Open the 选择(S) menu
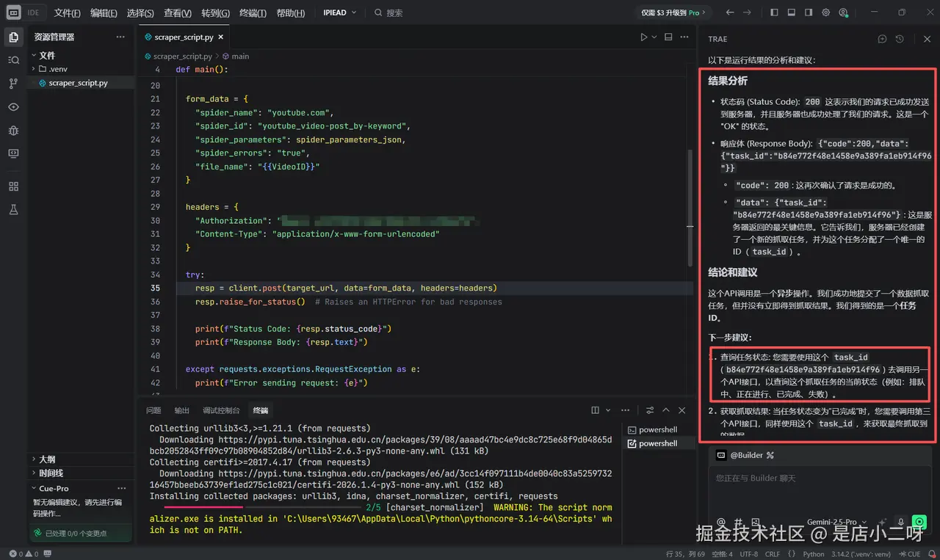The width and height of the screenshot is (940, 560). (140, 12)
